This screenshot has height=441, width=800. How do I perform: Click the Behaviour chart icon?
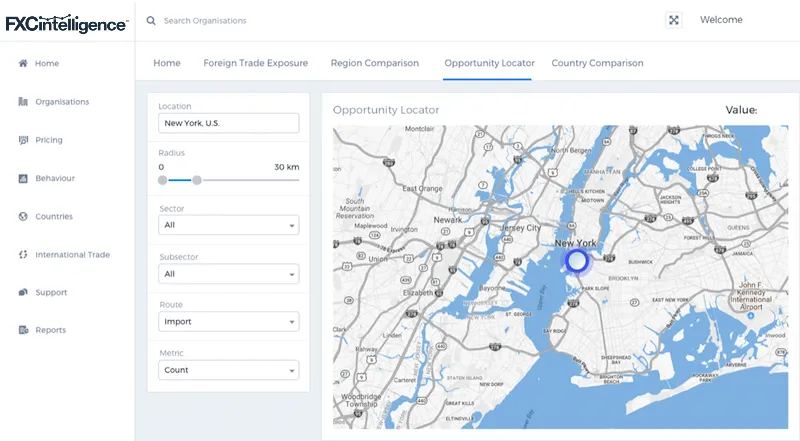[23, 178]
